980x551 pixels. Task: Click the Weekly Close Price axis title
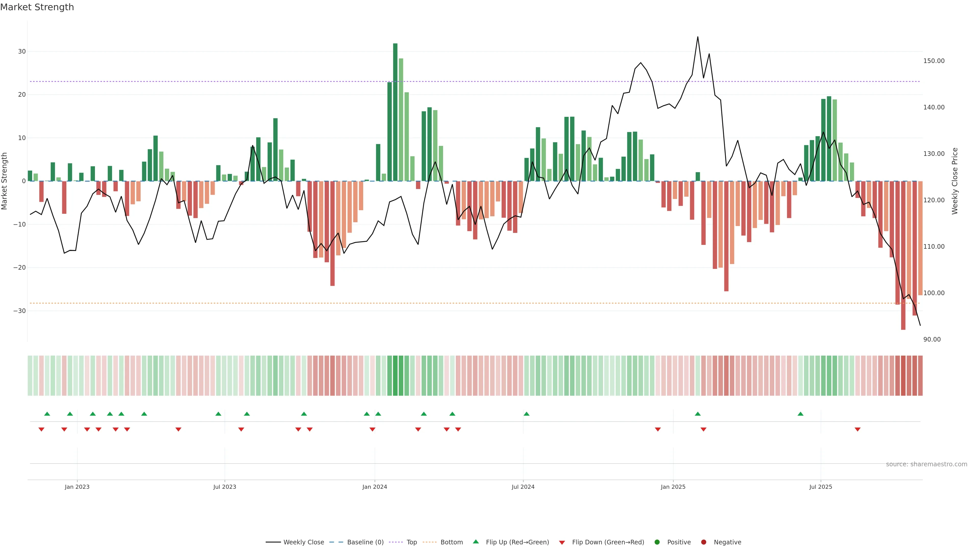pyautogui.click(x=955, y=181)
